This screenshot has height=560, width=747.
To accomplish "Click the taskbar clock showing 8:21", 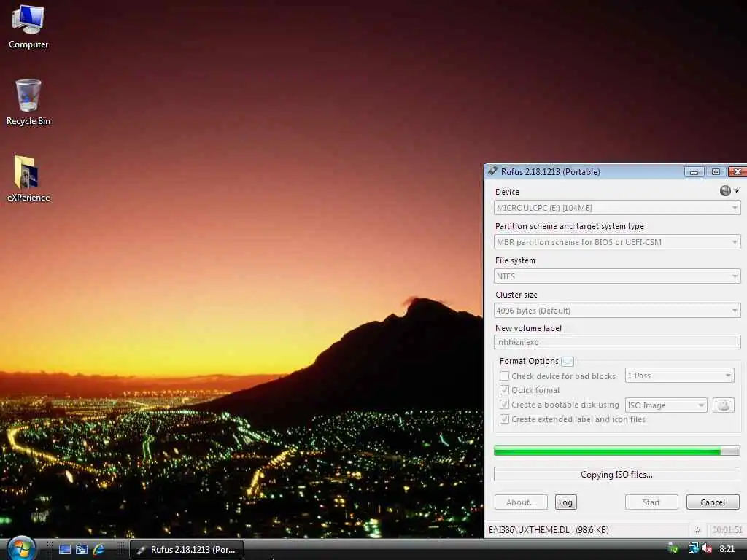I will [x=727, y=548].
